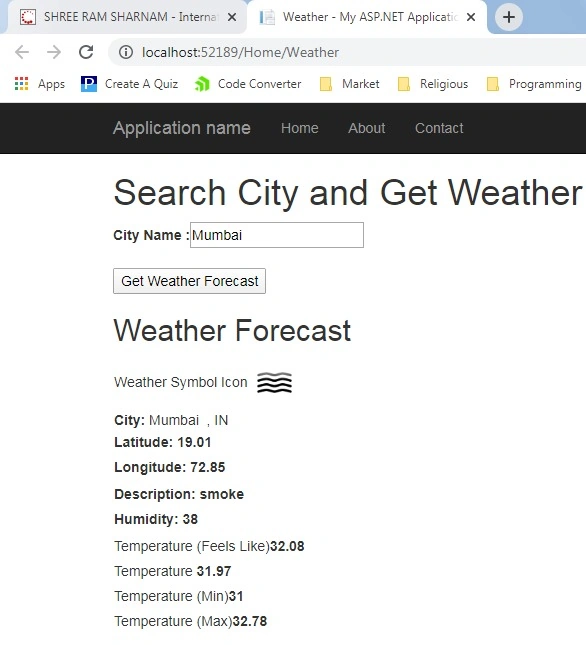Click the Longitude: 72.85 value
This screenshot has width=586, height=645.
tap(170, 467)
